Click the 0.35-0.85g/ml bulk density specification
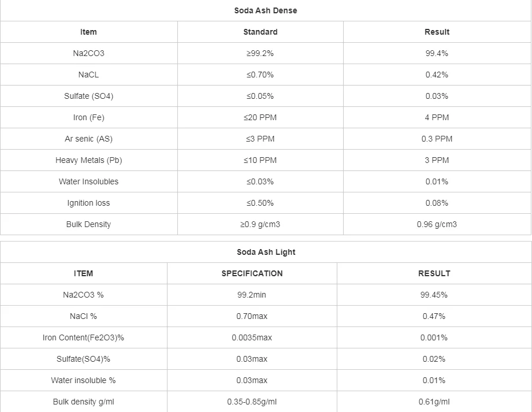Screen dimensions: 532x412 point(252,402)
